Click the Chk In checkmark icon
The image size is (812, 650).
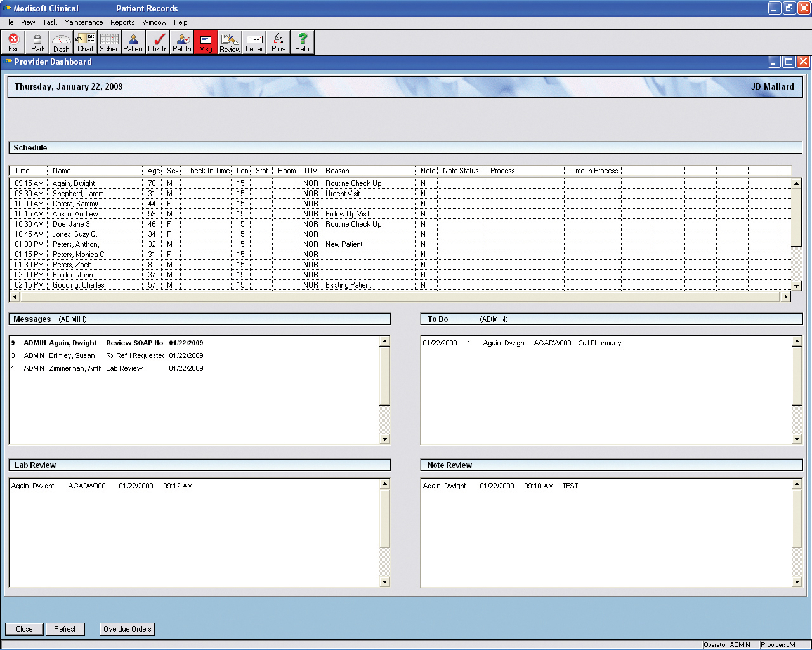(x=158, y=43)
